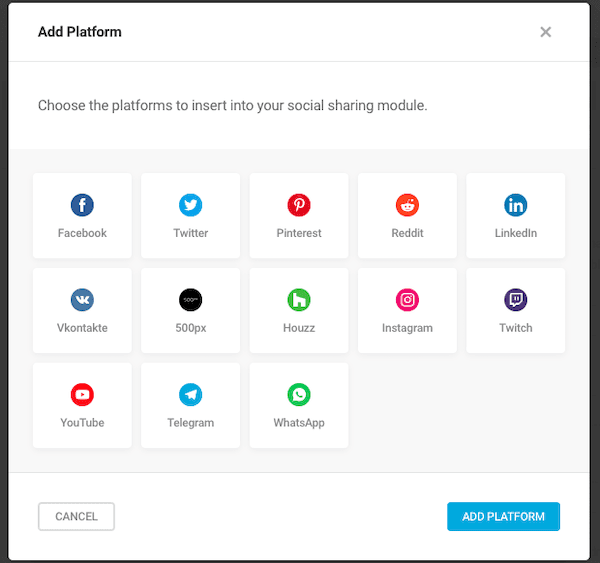Image resolution: width=600 pixels, height=563 pixels.
Task: Choose the LinkedIn icon
Action: click(516, 205)
